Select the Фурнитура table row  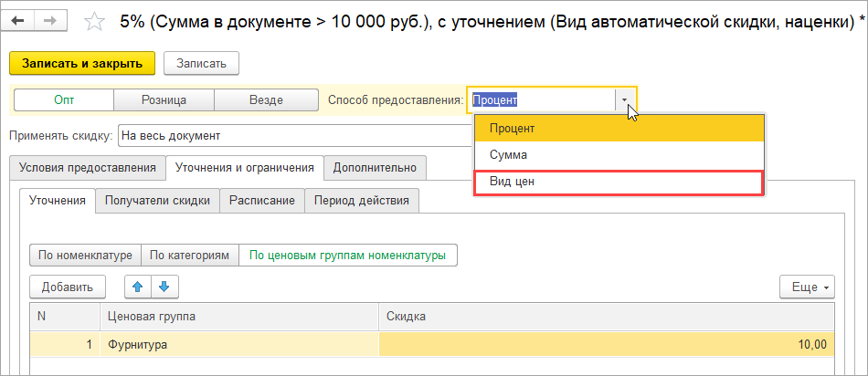point(238,344)
